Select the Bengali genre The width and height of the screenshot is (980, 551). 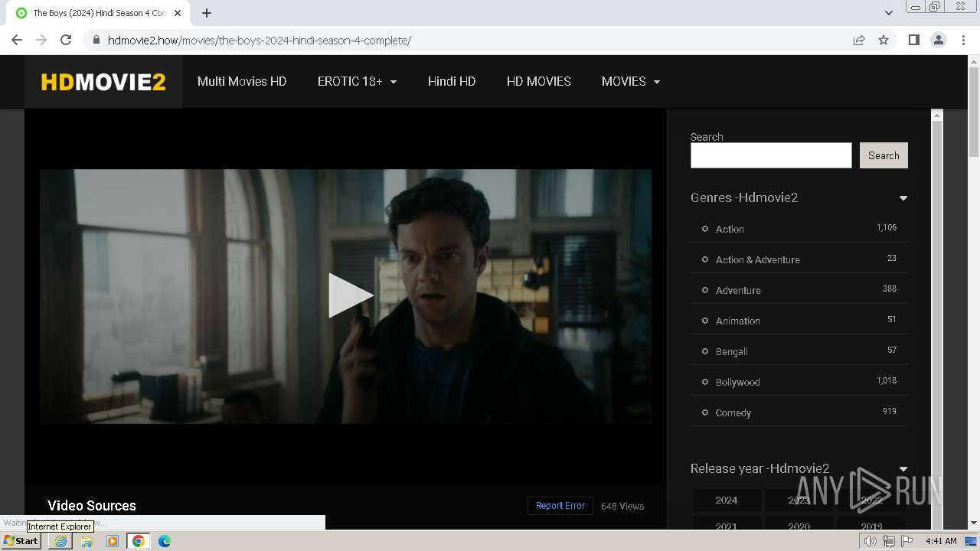(x=732, y=351)
